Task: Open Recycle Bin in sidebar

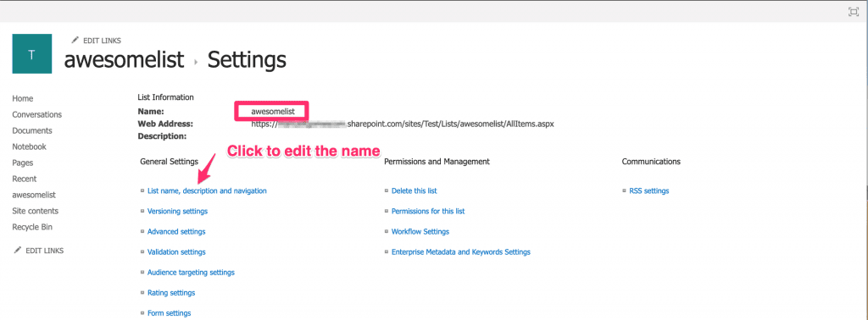Action: click(32, 227)
